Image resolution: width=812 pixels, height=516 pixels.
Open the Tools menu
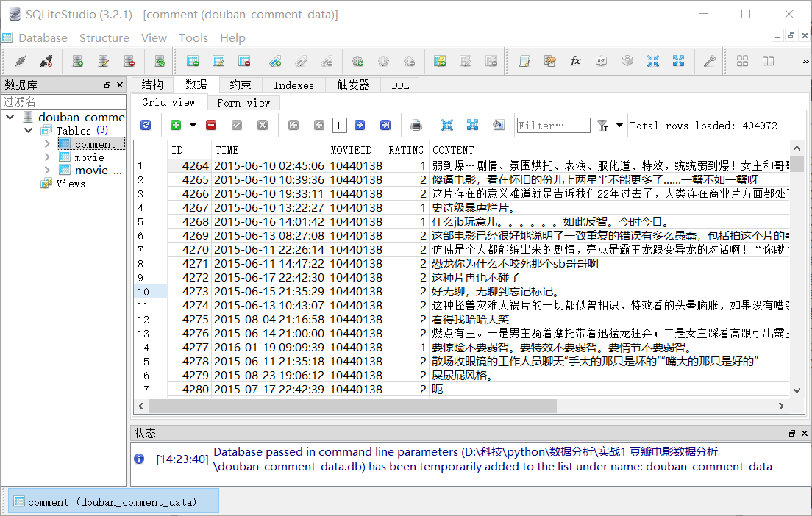(x=193, y=37)
